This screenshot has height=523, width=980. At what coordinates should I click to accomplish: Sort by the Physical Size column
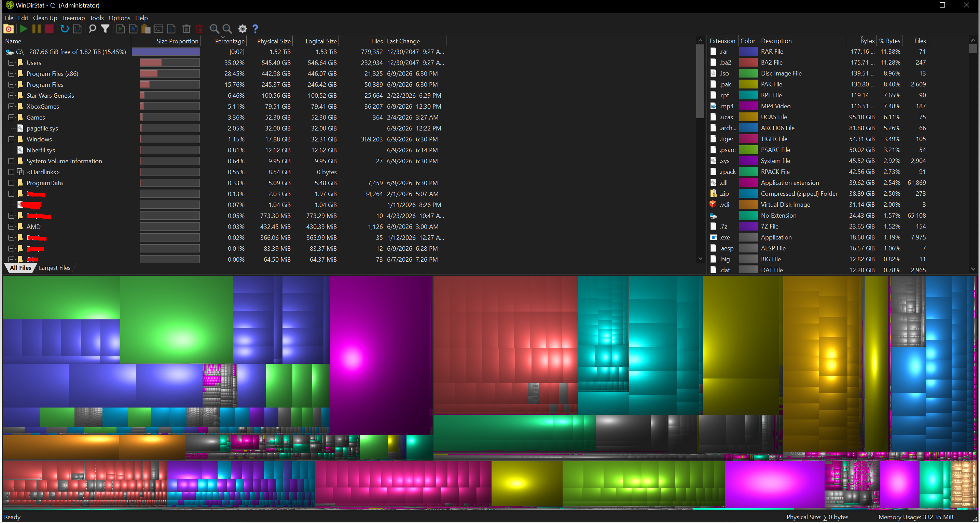click(x=274, y=41)
